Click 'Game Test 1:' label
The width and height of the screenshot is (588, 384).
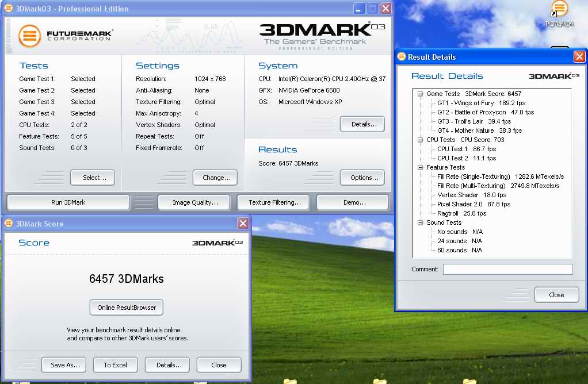coord(37,79)
